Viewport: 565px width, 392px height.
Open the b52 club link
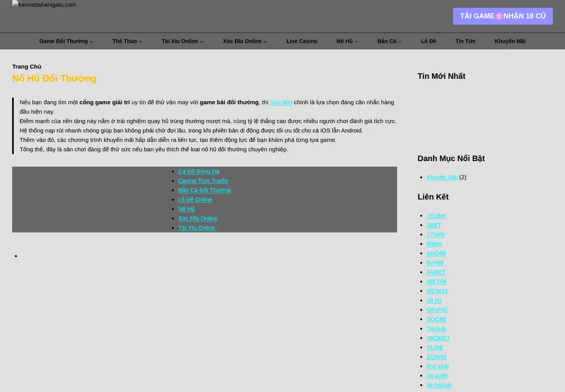tap(438, 366)
